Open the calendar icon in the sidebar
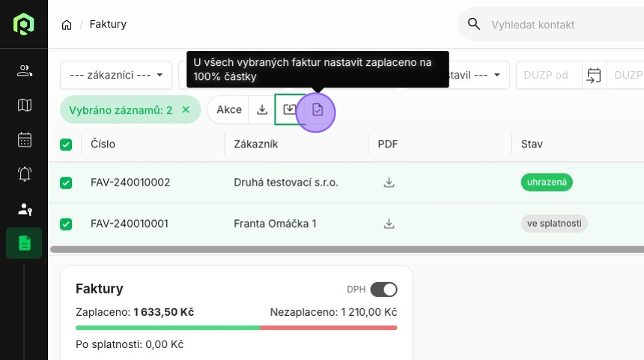Screen dimensions: 644x360 click(x=24, y=139)
